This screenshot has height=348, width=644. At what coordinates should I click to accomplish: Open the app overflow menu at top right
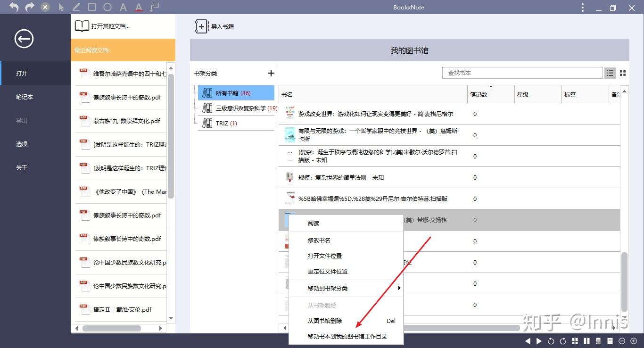(582, 7)
